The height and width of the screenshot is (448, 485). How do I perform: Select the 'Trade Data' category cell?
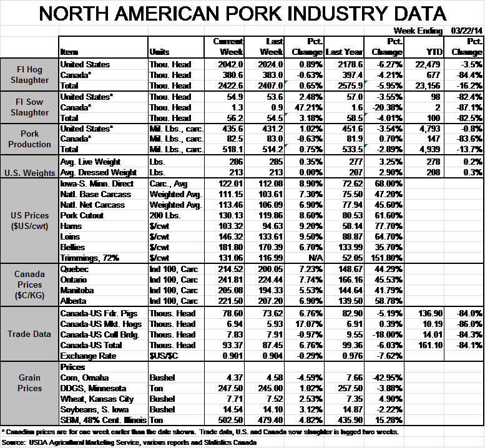(29, 334)
